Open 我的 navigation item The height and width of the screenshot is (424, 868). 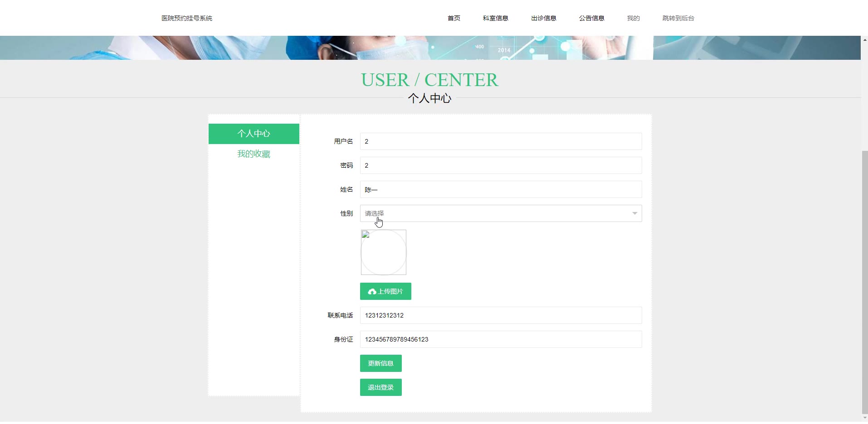click(x=633, y=18)
